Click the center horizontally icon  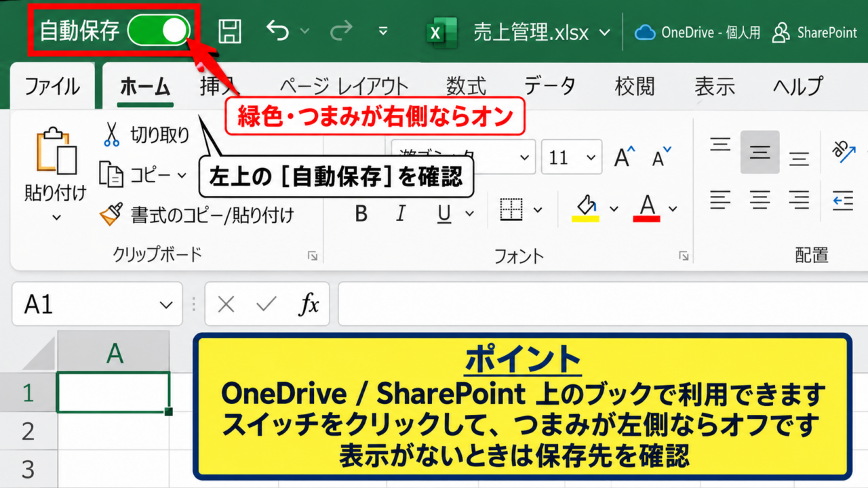(x=760, y=201)
